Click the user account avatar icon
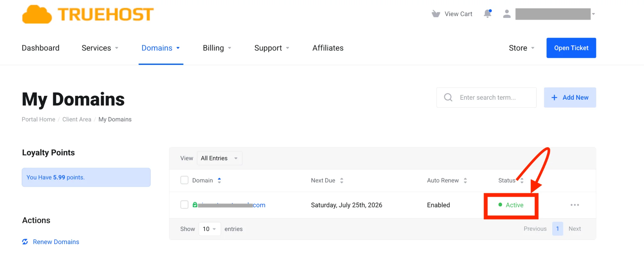The width and height of the screenshot is (644, 254). click(x=507, y=14)
